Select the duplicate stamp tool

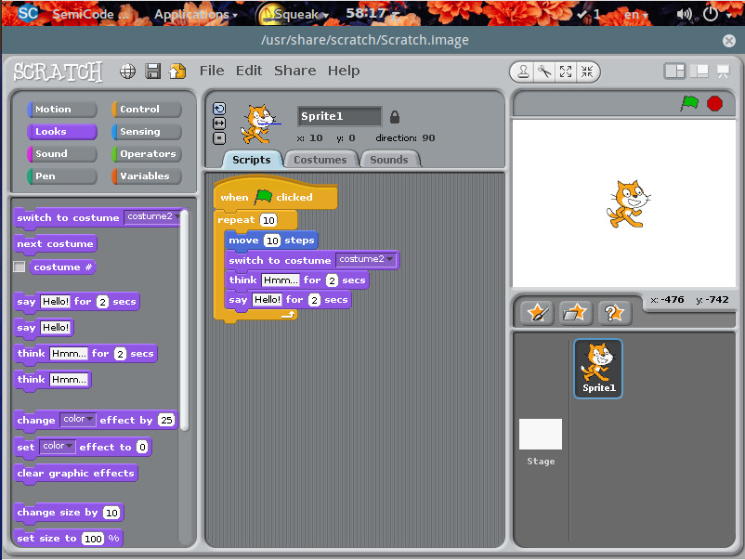524,72
